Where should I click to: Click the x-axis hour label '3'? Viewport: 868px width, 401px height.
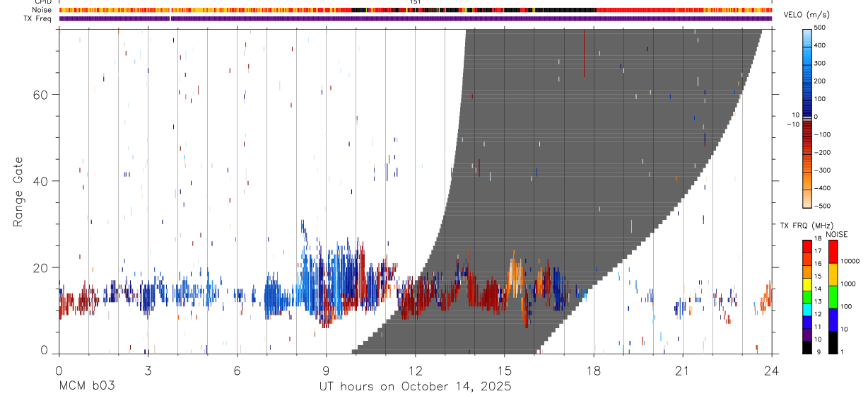[x=148, y=370]
